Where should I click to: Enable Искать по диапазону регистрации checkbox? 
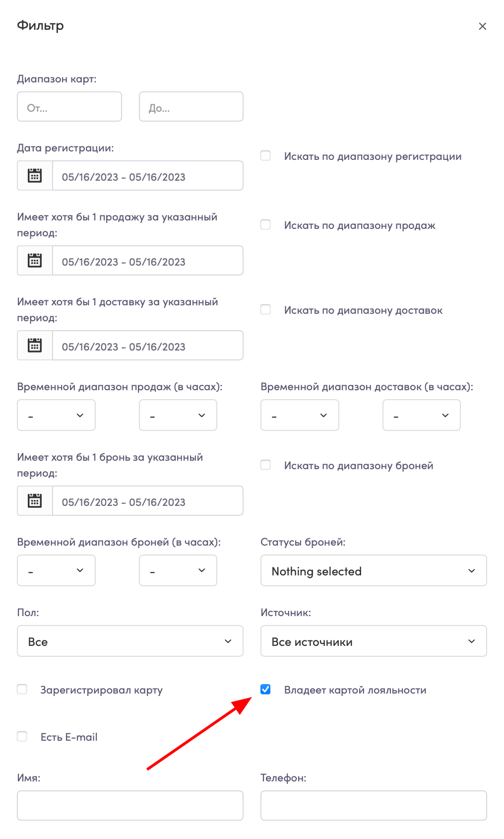point(266,156)
